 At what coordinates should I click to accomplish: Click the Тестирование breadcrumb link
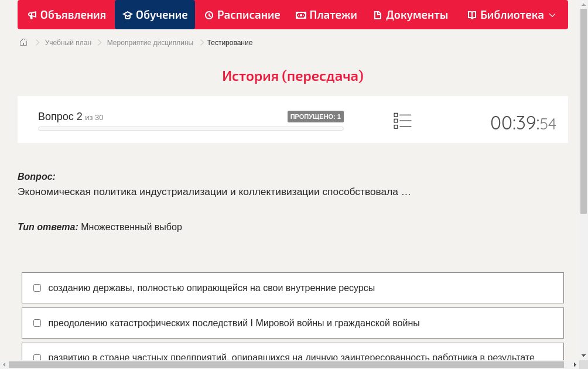[x=230, y=42]
